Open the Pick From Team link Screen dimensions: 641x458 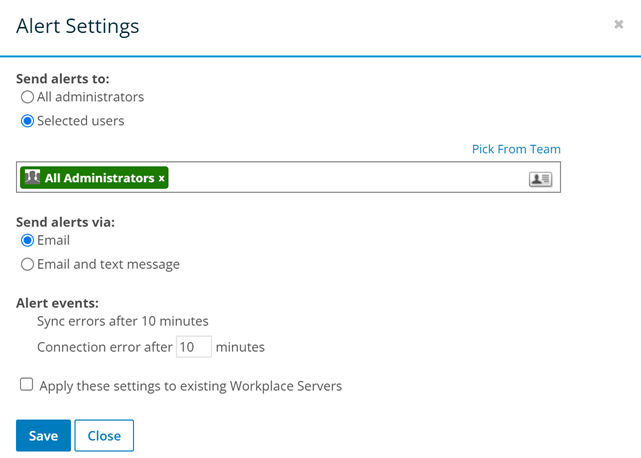[x=516, y=149]
